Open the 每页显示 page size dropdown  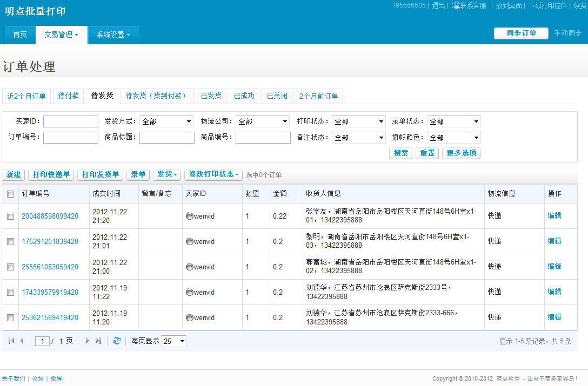[x=174, y=341]
